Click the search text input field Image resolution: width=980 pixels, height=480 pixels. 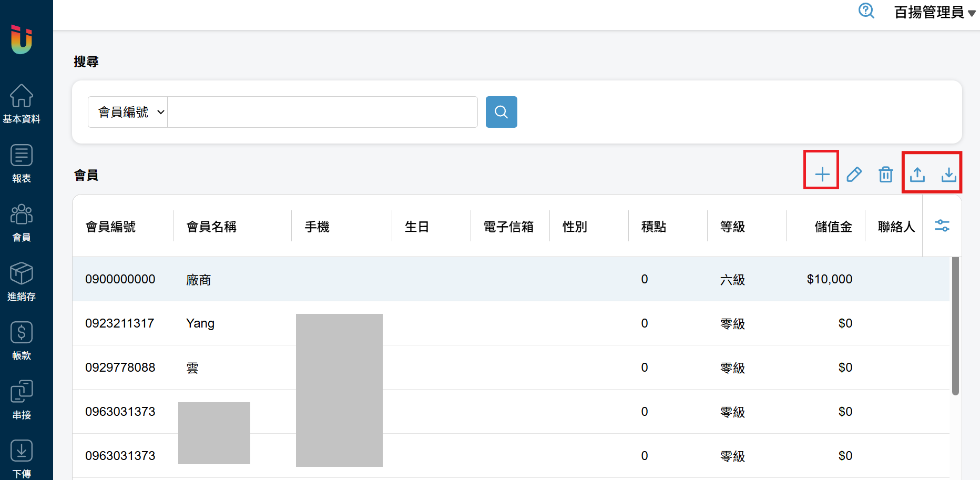coord(322,112)
